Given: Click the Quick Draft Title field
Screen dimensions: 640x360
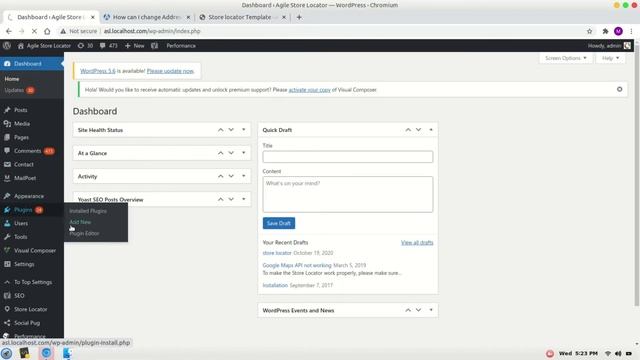Looking at the screenshot, I should tap(348, 157).
